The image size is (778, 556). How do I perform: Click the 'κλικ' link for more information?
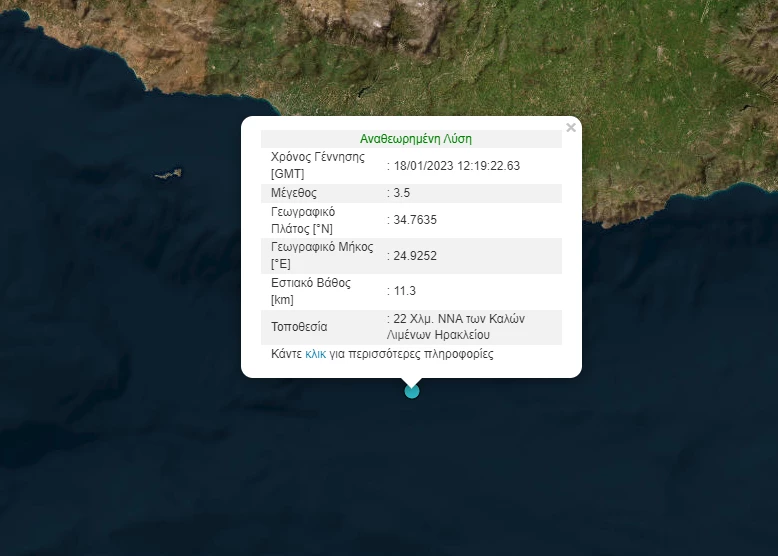[x=315, y=354]
